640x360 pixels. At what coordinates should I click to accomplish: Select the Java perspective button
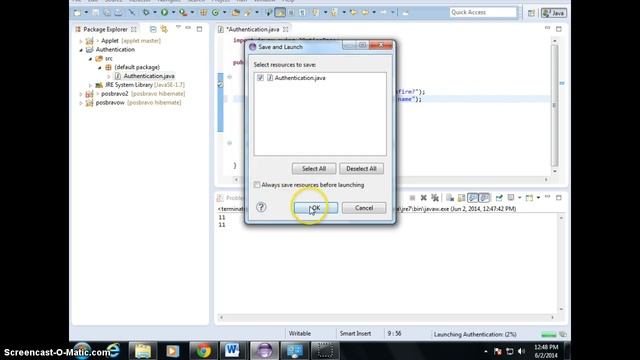click(x=553, y=13)
